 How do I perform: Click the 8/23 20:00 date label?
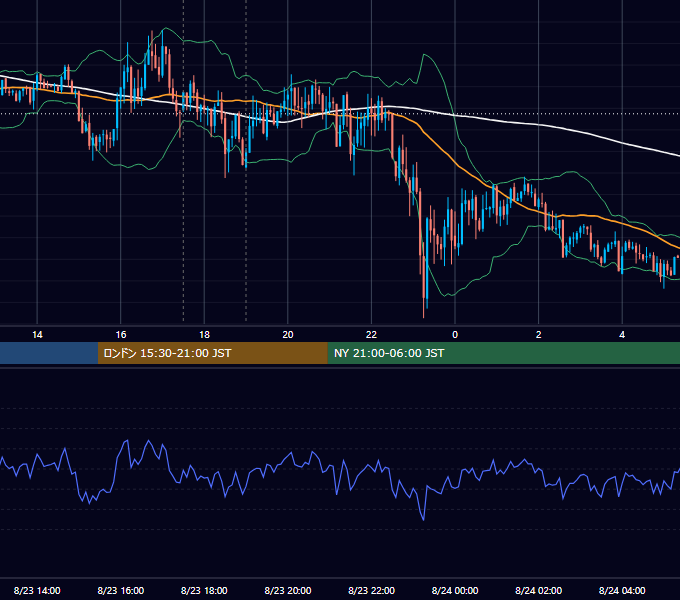click(x=288, y=590)
